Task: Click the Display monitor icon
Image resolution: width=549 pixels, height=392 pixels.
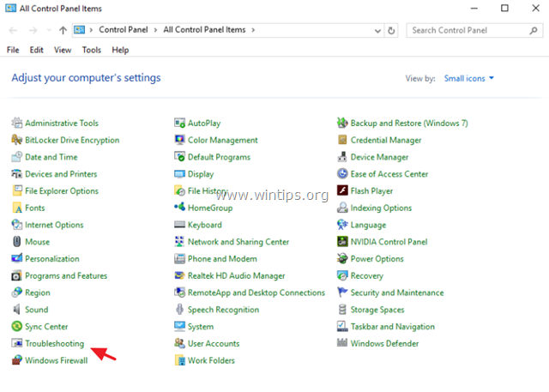Action: [179, 173]
